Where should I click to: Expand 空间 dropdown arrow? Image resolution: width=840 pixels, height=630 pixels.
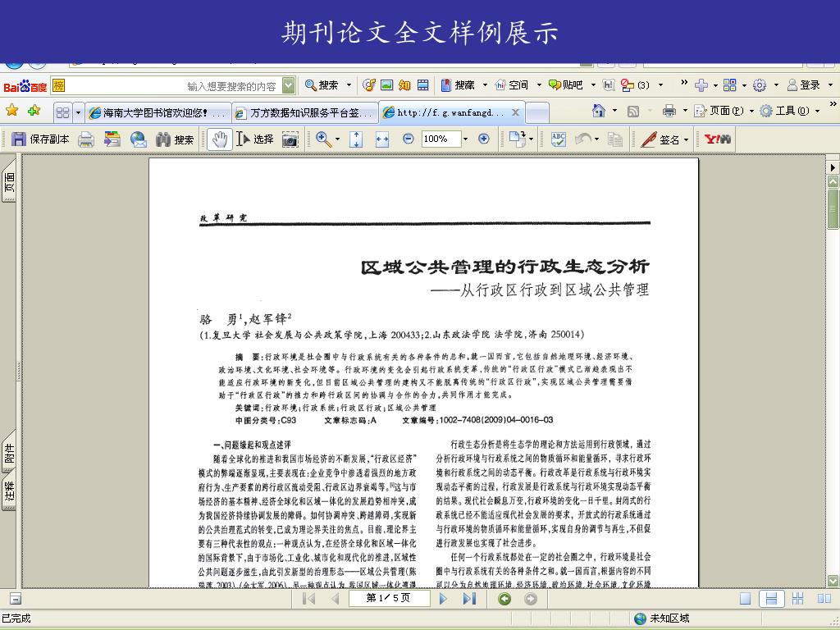pos(539,84)
